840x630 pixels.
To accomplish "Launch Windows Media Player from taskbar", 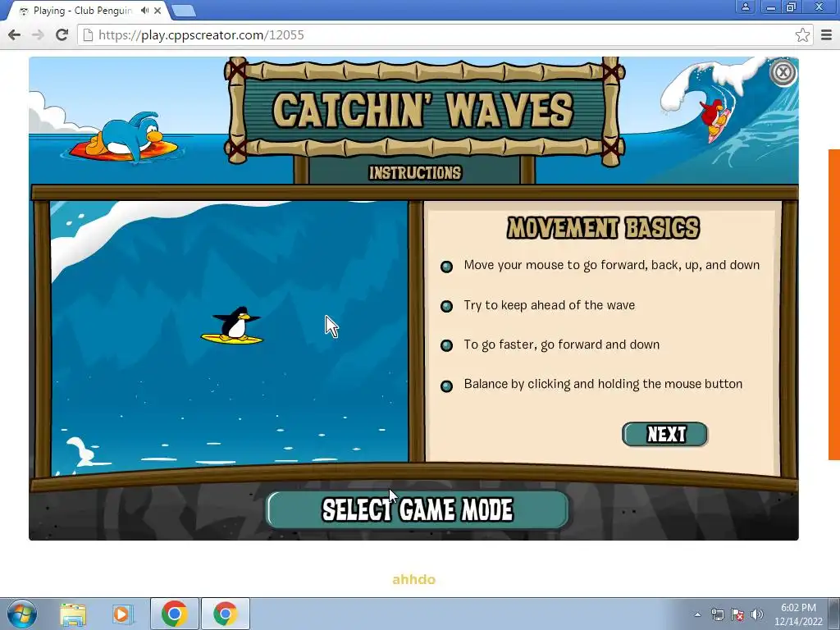I will pyautogui.click(x=122, y=614).
